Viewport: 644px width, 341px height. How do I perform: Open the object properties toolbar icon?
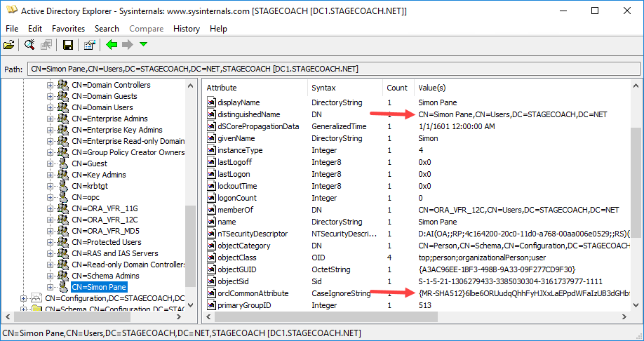point(89,45)
